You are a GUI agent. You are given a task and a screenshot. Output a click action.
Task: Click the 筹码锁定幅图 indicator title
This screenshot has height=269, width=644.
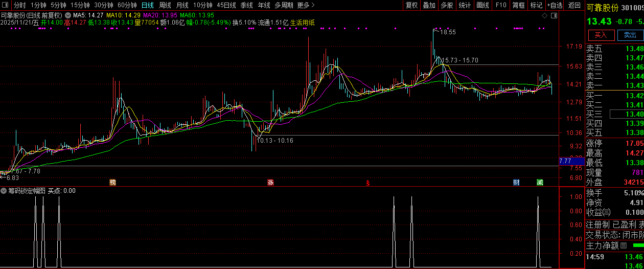pos(27,191)
